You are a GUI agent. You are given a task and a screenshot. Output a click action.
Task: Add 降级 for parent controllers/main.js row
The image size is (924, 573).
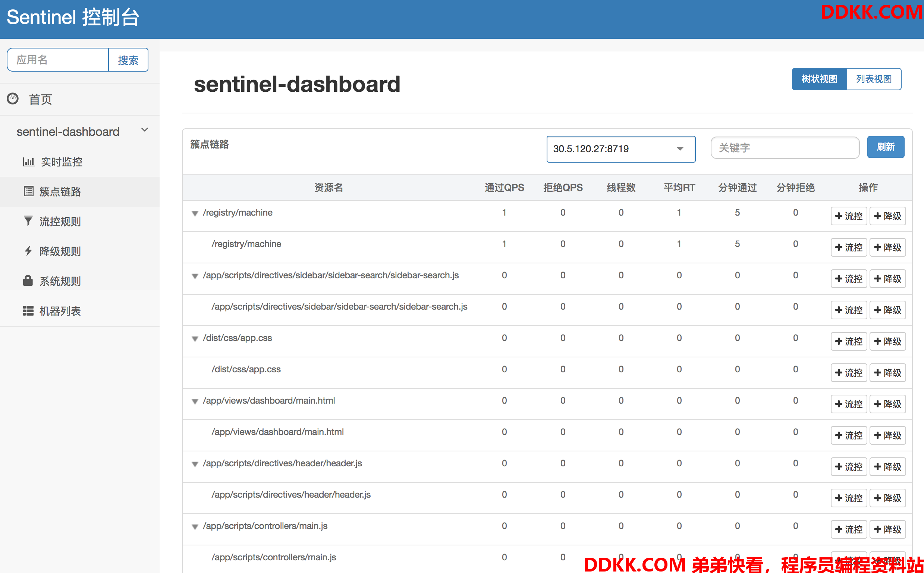tap(887, 529)
